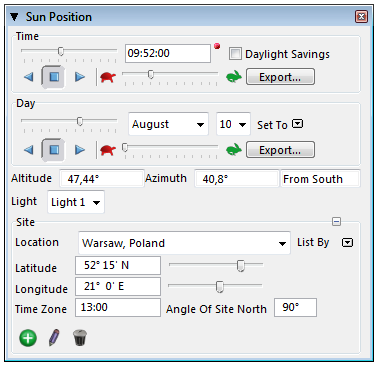This screenshot has height=366, width=378.
Task: Click the Altitude field showing 47,44°
Action: [102, 179]
